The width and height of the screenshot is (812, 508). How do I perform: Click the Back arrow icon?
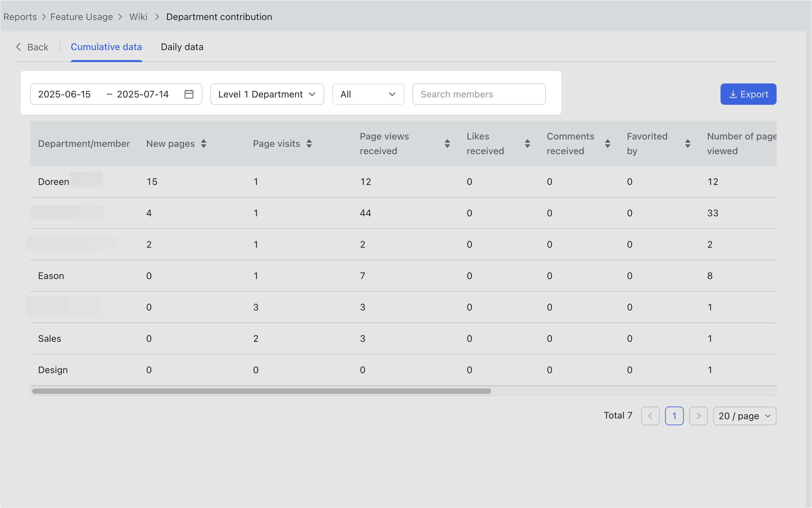click(x=18, y=47)
